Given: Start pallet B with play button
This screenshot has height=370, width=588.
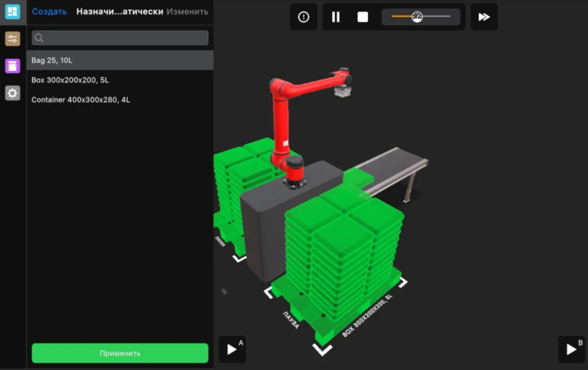Looking at the screenshot, I should tap(571, 349).
